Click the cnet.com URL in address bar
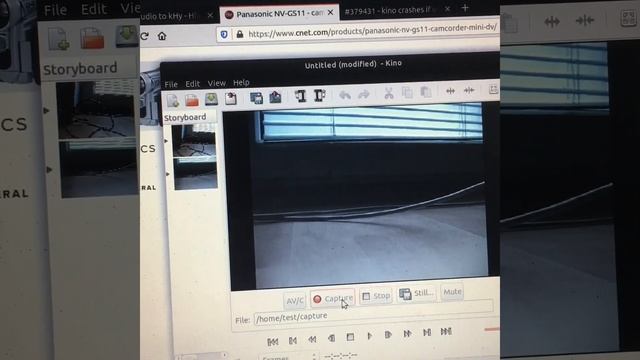The image size is (640, 360). 372,31
